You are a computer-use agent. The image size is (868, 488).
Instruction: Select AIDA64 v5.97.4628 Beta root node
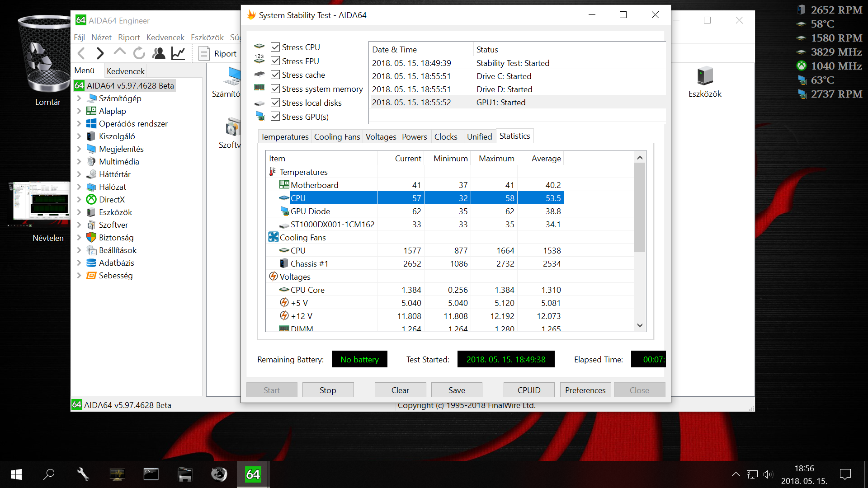pos(125,85)
